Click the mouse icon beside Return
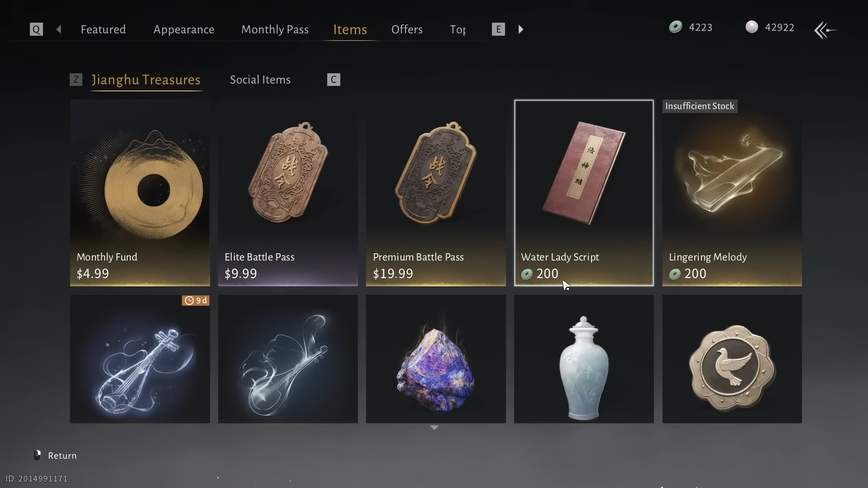868x488 pixels. [38, 455]
